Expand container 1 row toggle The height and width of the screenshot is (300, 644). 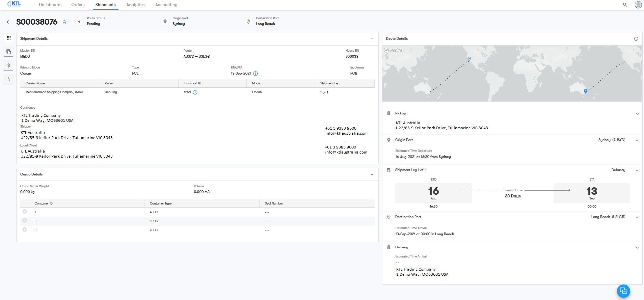[x=25, y=212]
